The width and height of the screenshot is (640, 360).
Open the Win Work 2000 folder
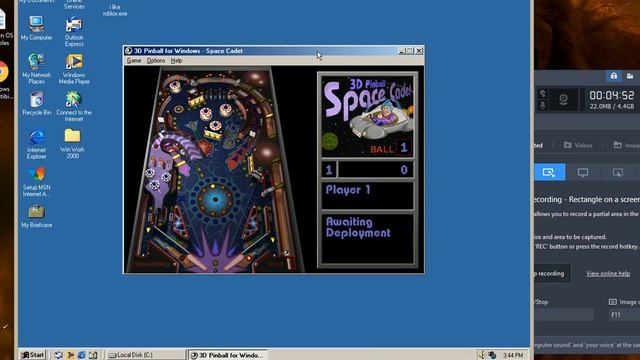click(x=72, y=143)
